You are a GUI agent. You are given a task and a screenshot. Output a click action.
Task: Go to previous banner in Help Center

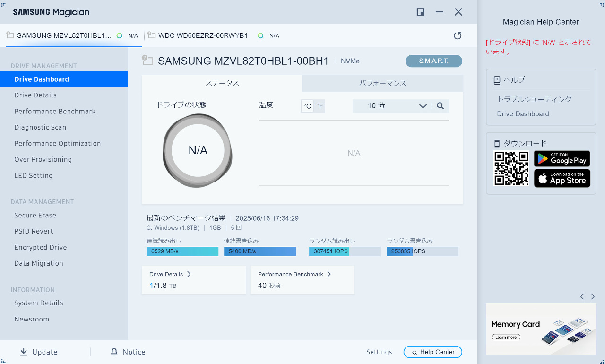582,296
